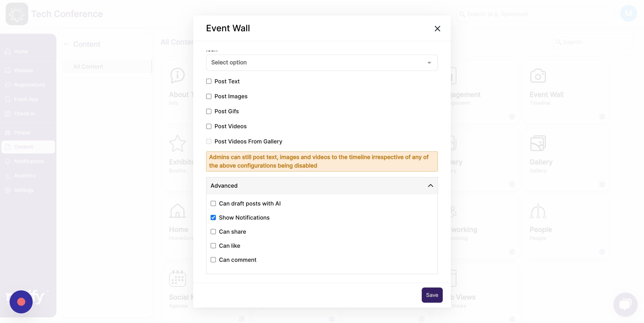Tick the Can share checkbox
644x323 pixels.
point(213,232)
